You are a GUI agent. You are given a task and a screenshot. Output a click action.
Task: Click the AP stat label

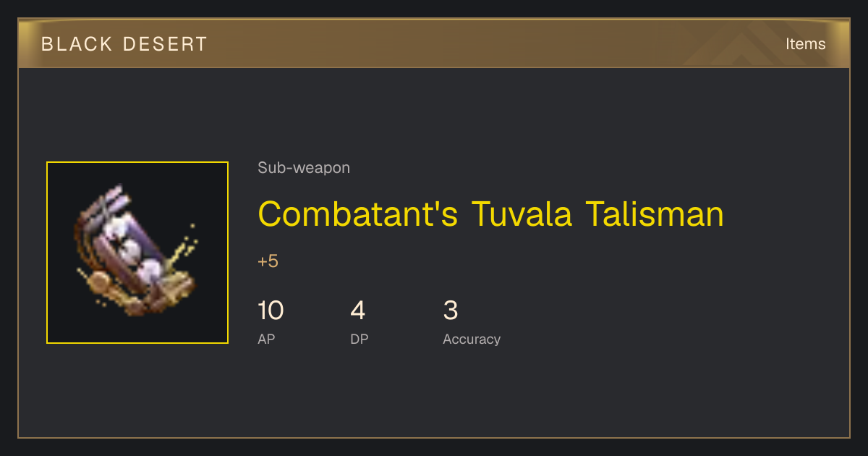[x=266, y=339]
